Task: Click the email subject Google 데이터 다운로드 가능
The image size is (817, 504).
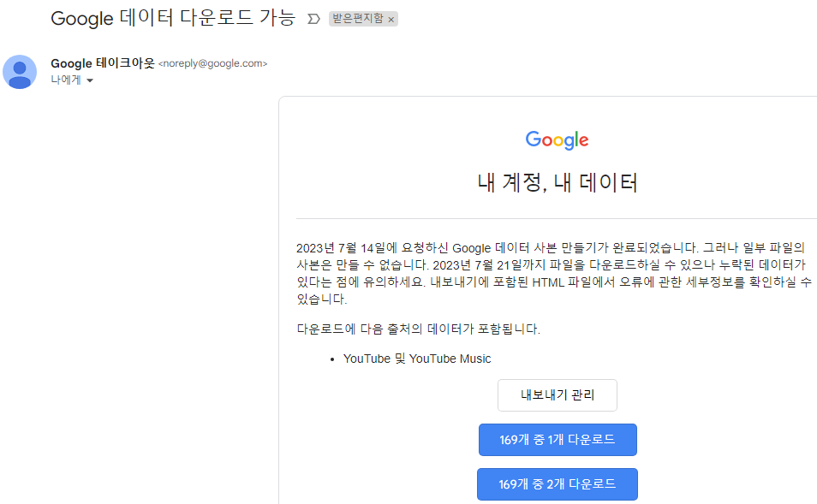Action: tap(173, 18)
